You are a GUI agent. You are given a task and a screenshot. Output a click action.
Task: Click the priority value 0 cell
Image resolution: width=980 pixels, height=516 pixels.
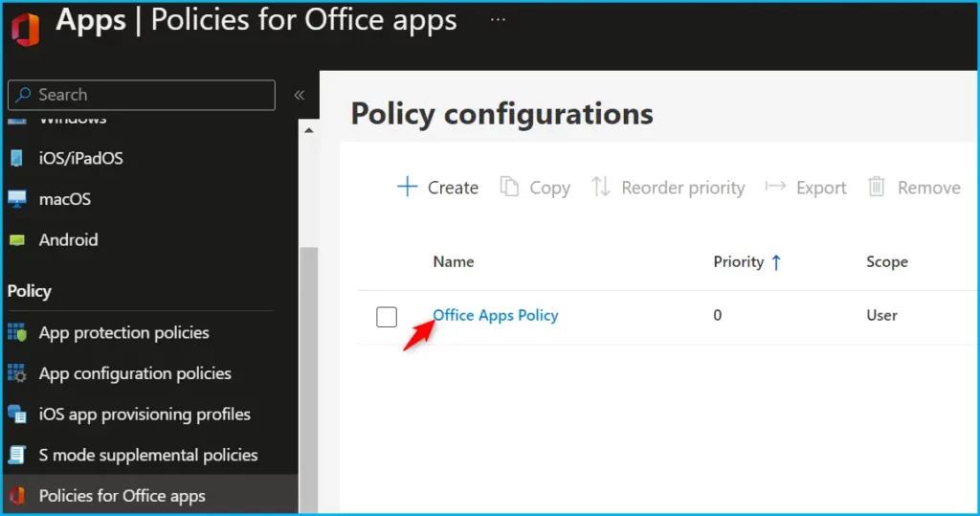[718, 315]
